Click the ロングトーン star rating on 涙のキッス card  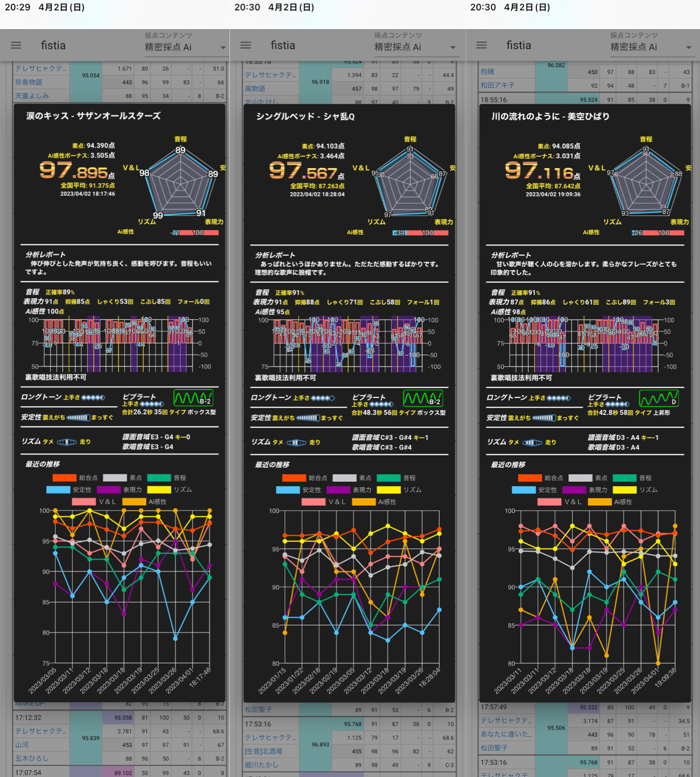(x=93, y=398)
